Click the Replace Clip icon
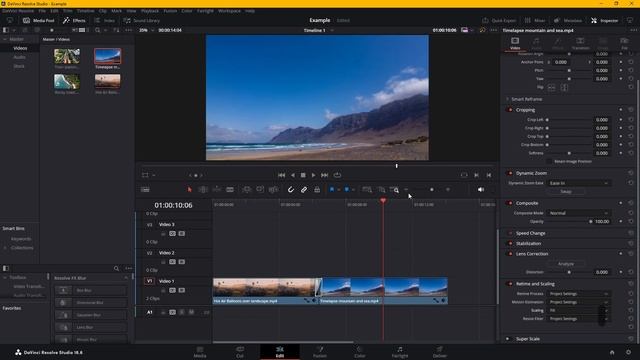 coord(273,189)
